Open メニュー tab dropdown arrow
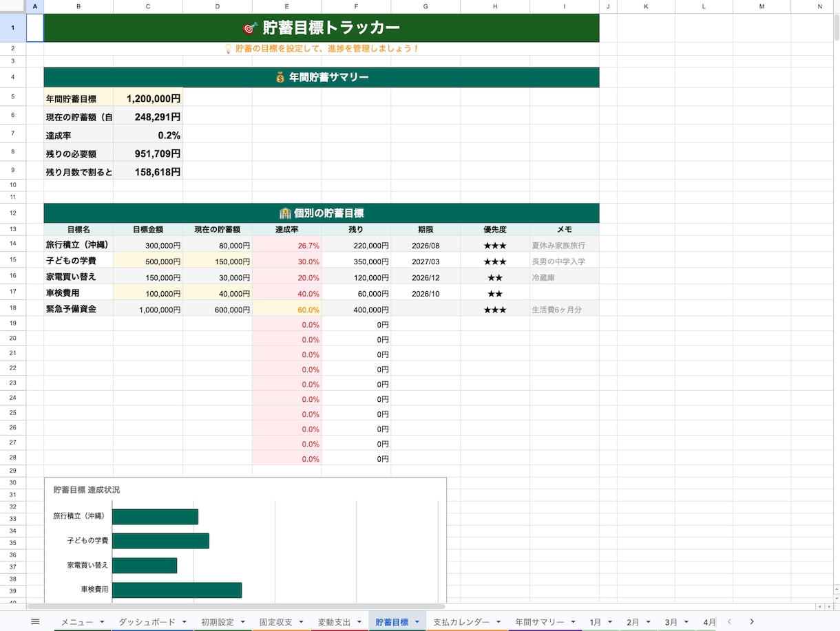Screen dimensions: 840x631 [102, 622]
